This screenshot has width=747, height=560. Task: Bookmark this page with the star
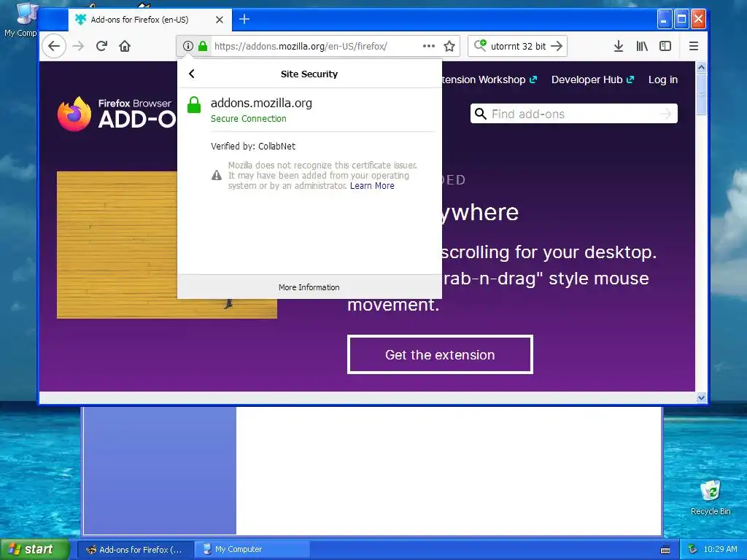[x=449, y=46]
